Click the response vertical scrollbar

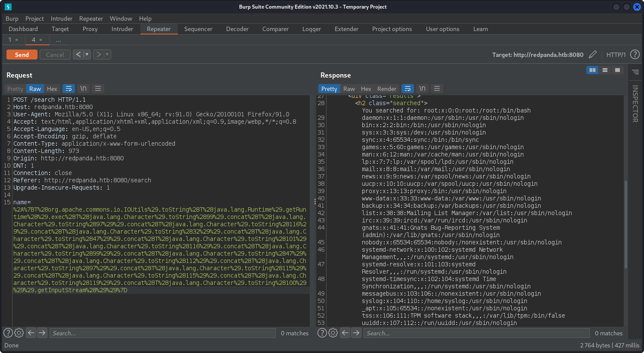pyautogui.click(x=625, y=224)
